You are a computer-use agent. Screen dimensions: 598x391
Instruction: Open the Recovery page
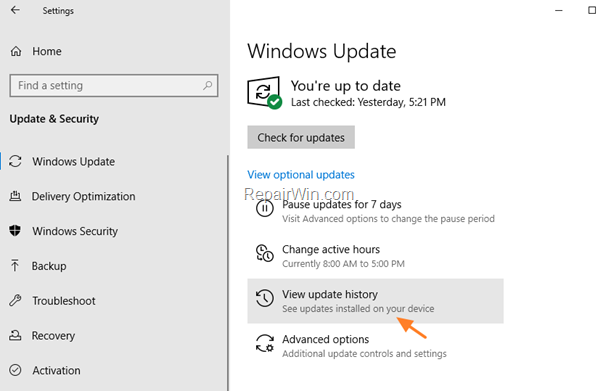click(x=53, y=335)
